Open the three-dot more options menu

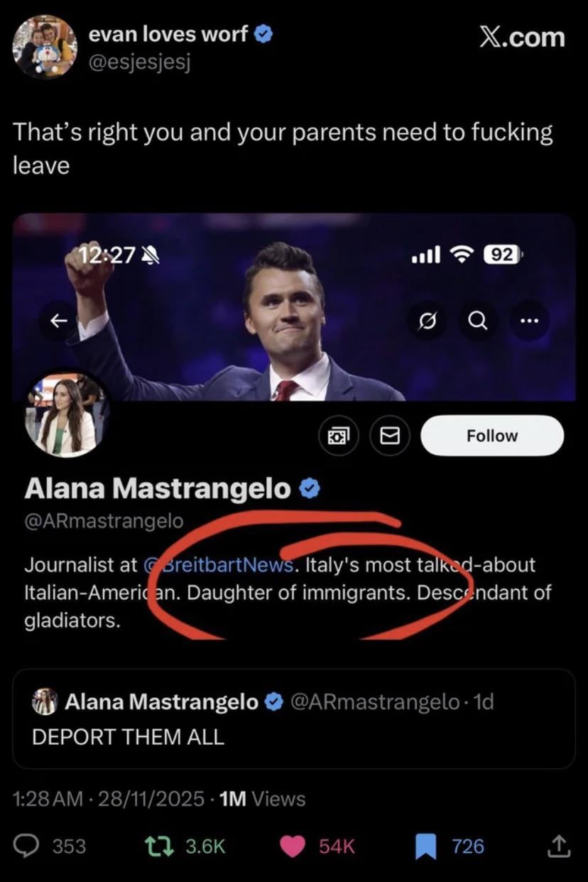pyautogui.click(x=529, y=322)
